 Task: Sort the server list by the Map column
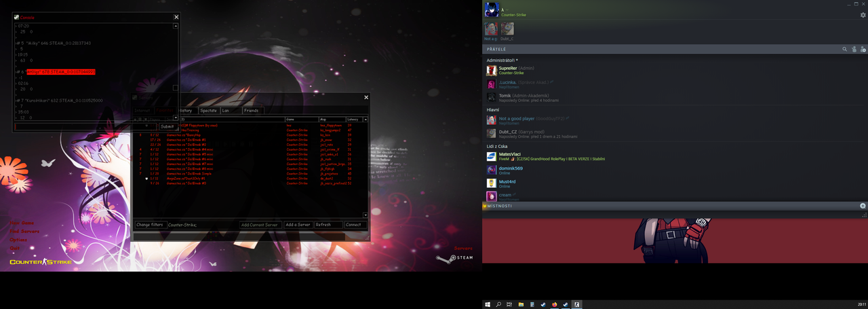(332, 120)
